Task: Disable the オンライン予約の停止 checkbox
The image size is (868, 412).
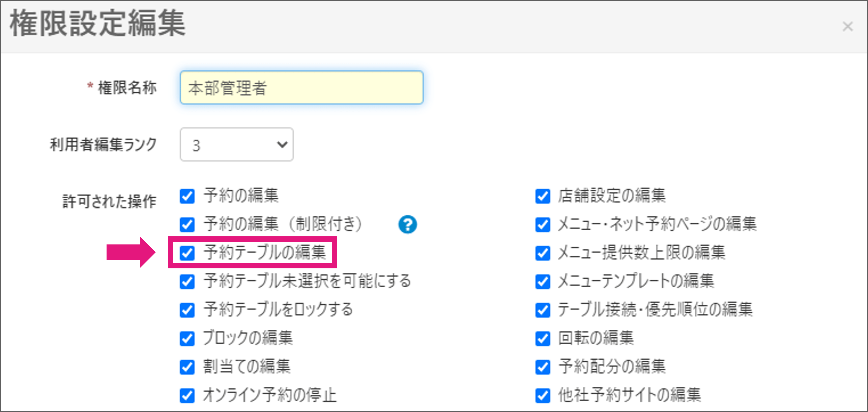Action: 187,395
